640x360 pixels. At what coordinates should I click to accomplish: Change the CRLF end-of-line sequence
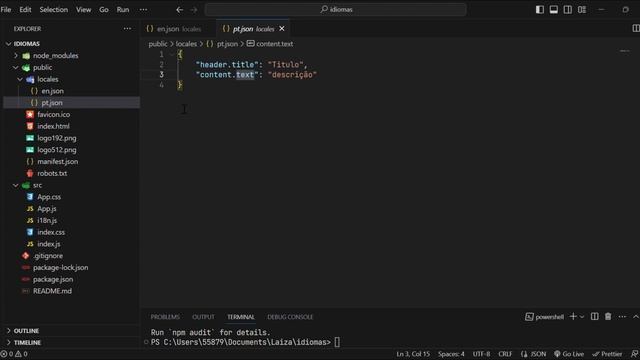coord(505,354)
